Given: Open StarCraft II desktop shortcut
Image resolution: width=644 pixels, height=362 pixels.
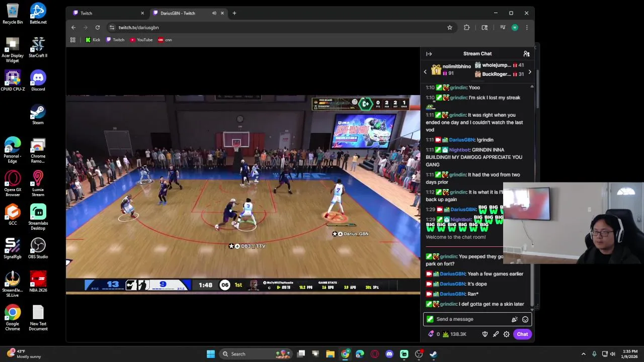Looking at the screenshot, I should [x=38, y=47].
